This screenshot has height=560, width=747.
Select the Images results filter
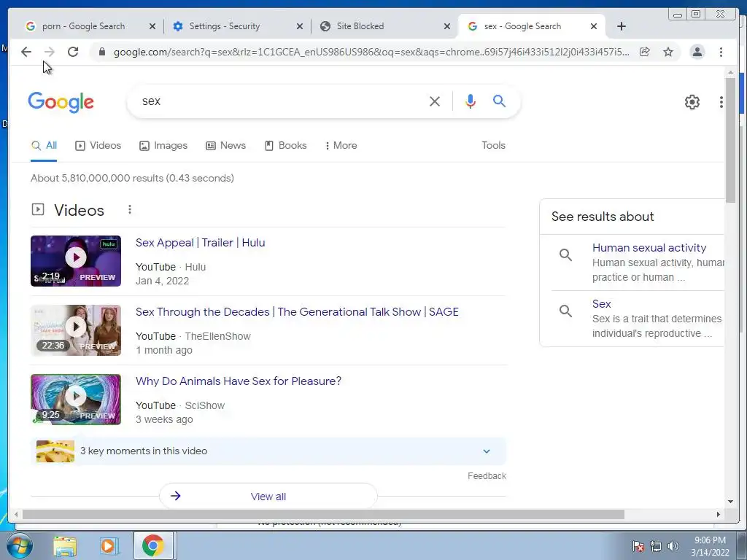[163, 146]
